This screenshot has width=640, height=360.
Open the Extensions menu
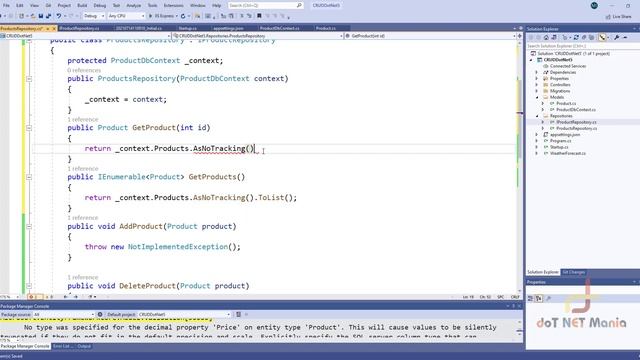pos(173,6)
